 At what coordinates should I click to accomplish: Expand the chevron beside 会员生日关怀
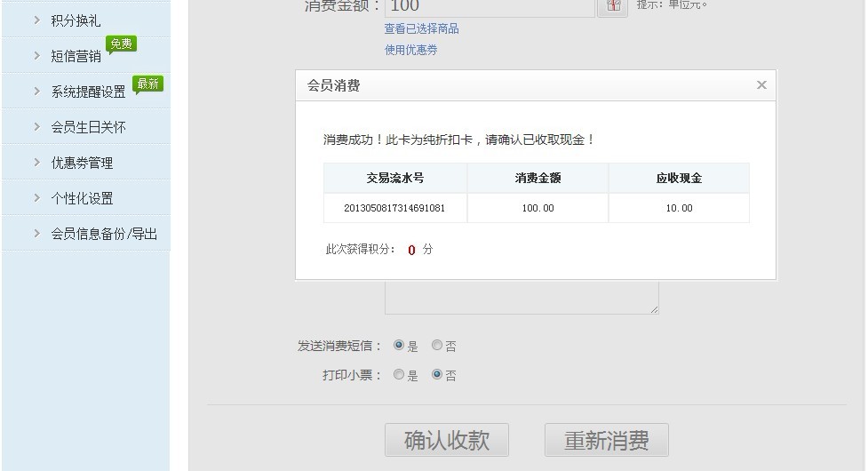(36, 127)
